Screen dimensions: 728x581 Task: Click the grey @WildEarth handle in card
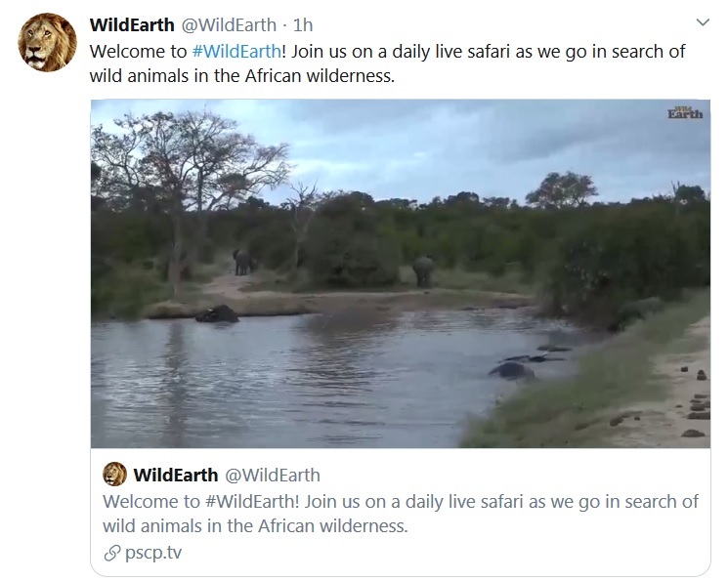(x=273, y=476)
